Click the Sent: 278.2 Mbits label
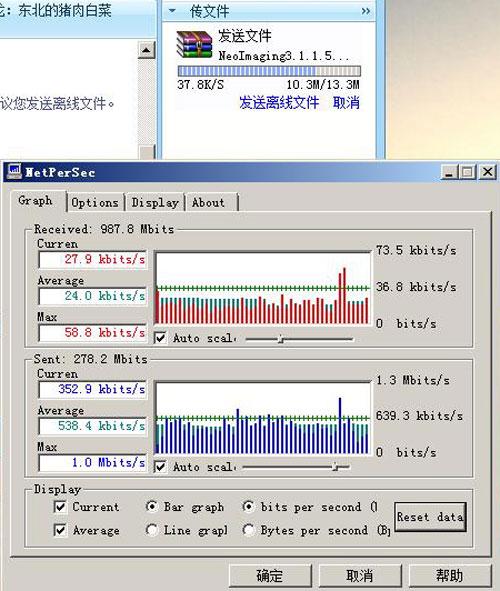The image size is (500, 591). tap(90, 359)
